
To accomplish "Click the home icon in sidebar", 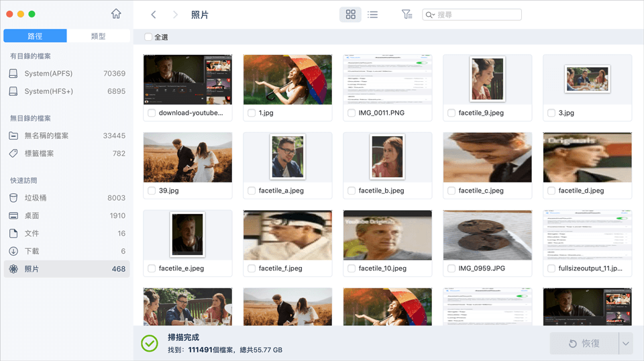I will (x=116, y=14).
